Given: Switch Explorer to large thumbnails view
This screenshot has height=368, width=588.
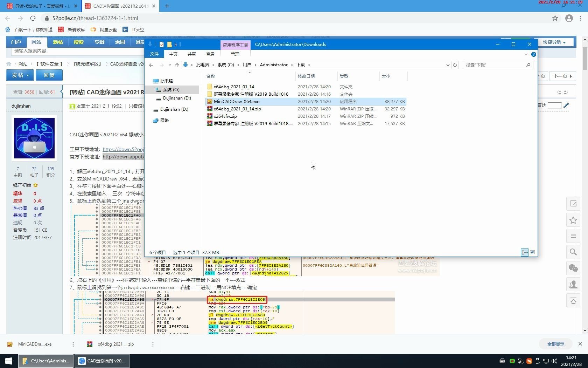Looking at the screenshot, I should 532,252.
